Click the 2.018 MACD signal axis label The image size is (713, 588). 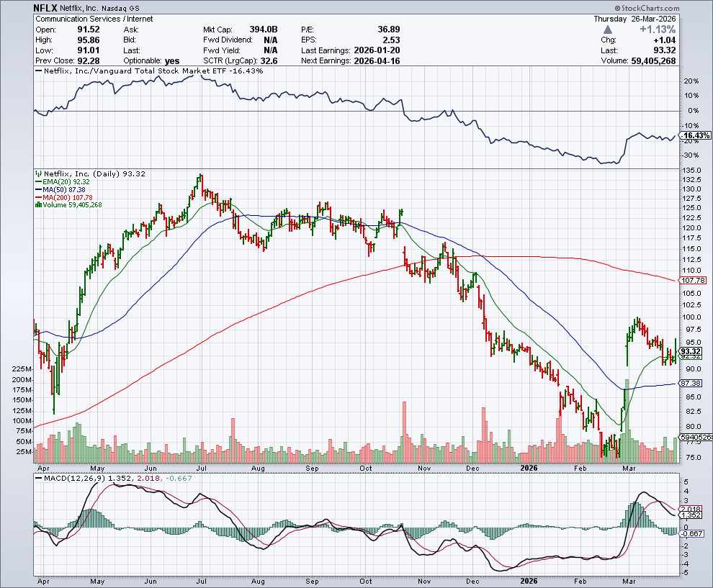point(691,509)
